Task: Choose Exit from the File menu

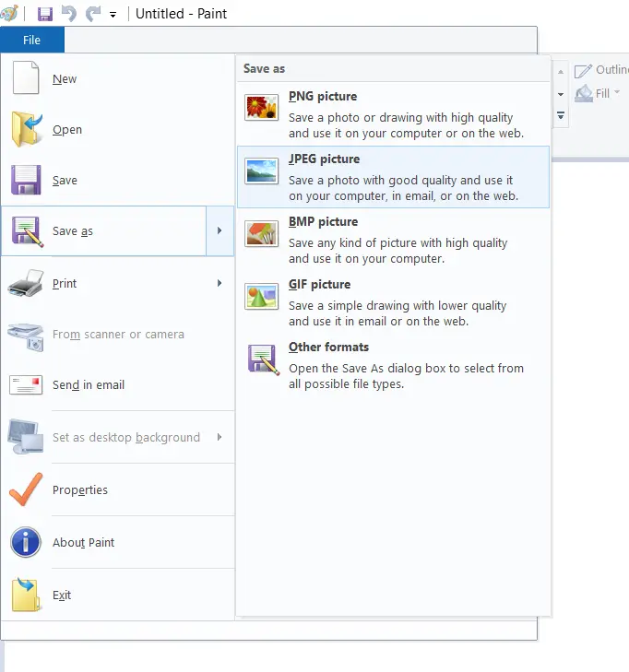Action: point(117,595)
